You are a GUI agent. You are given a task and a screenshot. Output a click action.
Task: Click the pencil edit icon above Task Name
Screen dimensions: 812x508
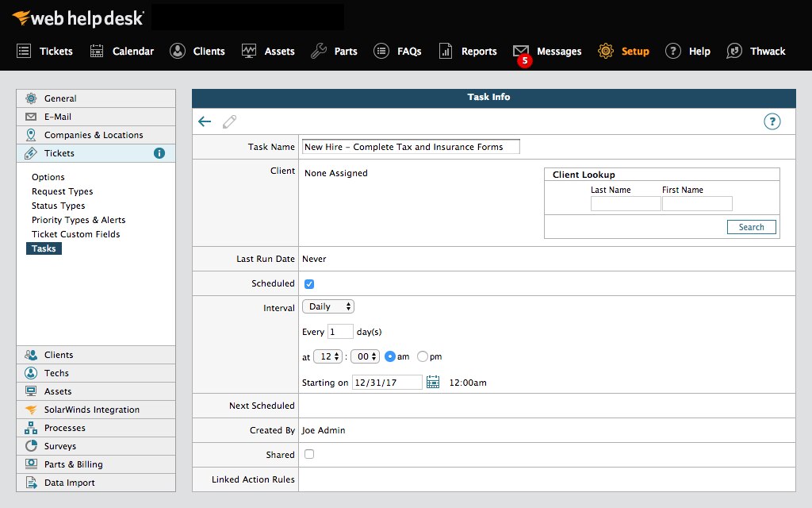click(229, 122)
